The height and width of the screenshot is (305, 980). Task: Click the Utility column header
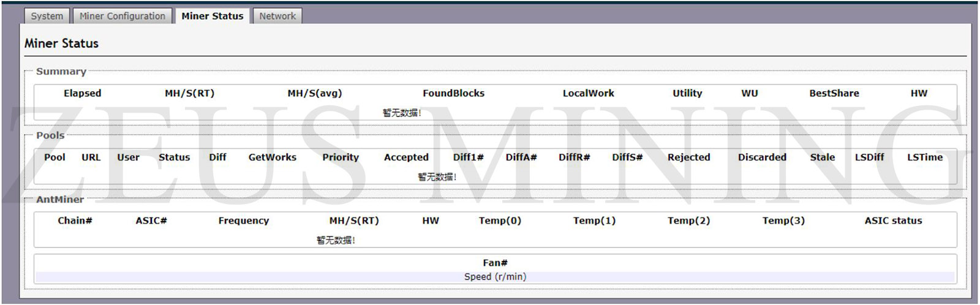coord(688,93)
